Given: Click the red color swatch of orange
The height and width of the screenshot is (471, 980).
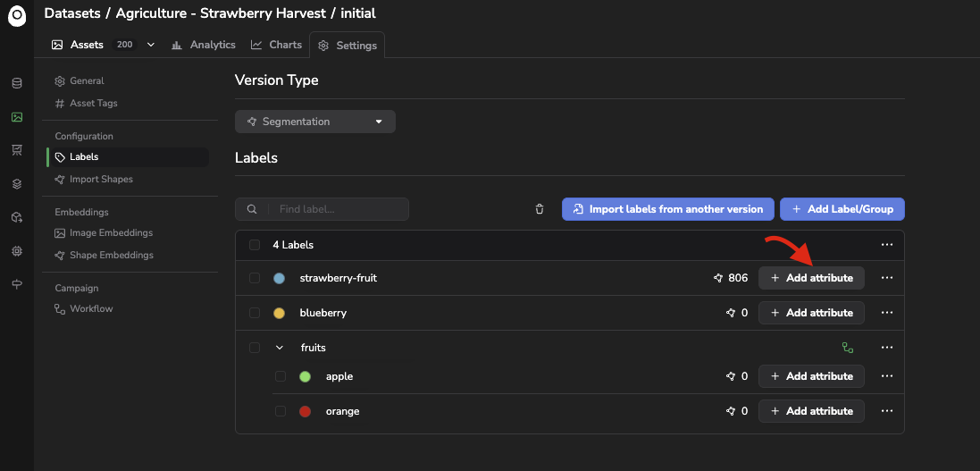Looking at the screenshot, I should [x=305, y=412].
